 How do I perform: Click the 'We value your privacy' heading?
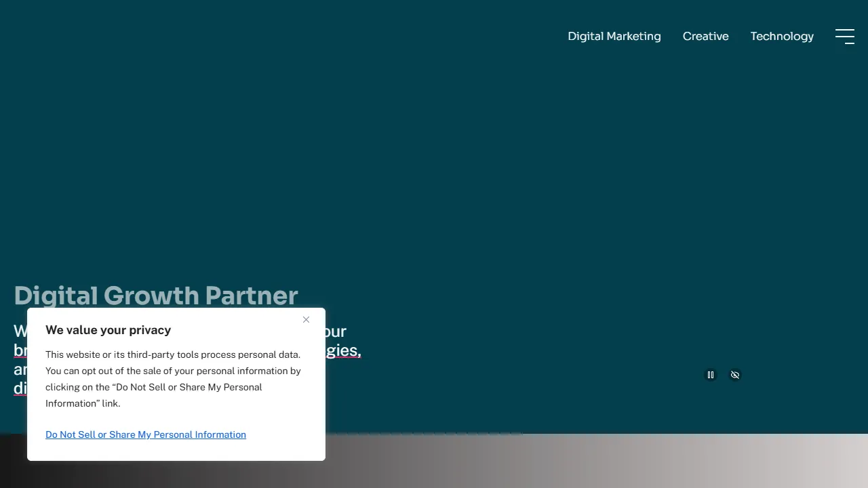tap(108, 330)
